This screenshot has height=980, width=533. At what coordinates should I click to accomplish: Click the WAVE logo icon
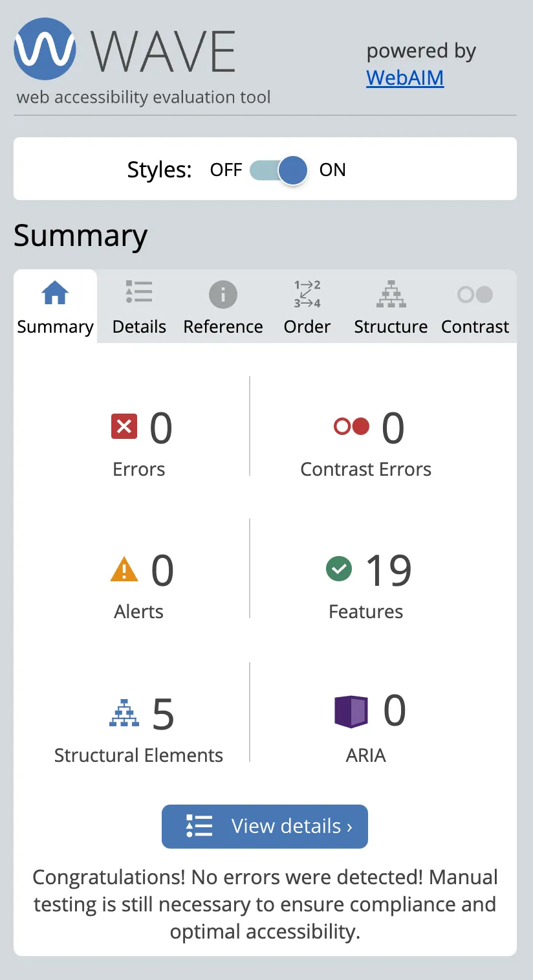click(44, 49)
